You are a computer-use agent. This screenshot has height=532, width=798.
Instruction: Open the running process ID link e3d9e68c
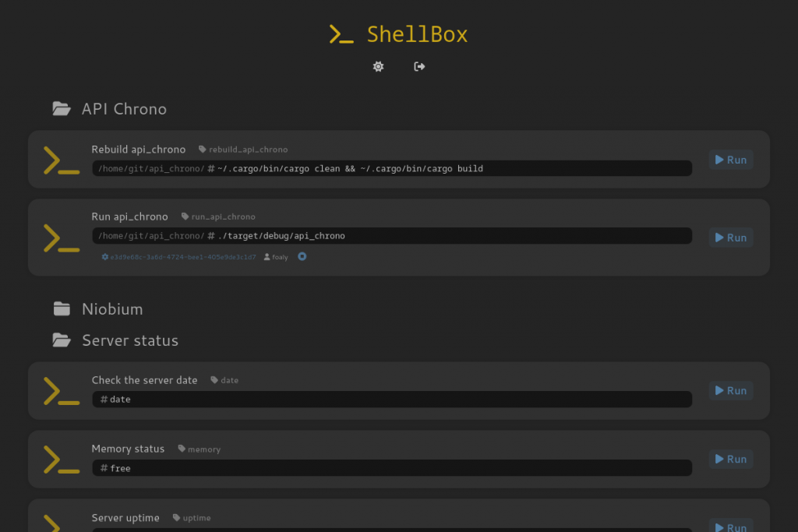coord(182,257)
